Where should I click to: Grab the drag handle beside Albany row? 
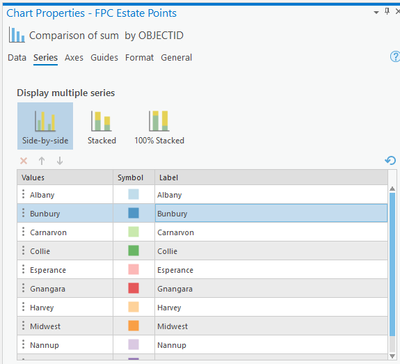(x=23, y=194)
